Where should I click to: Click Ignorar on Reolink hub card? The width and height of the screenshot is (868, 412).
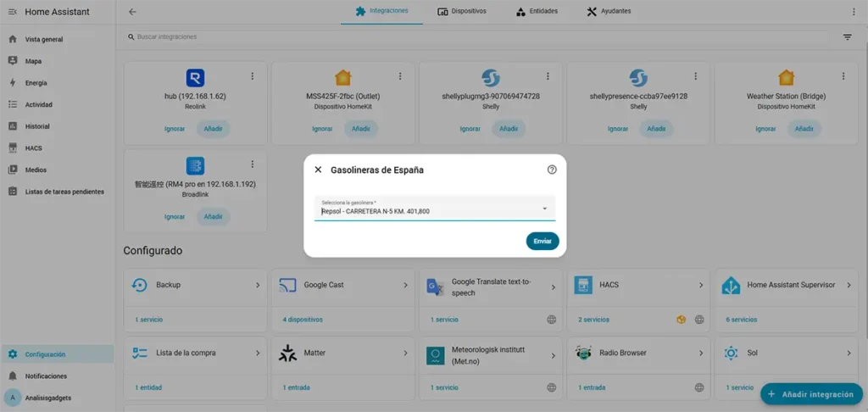pyautogui.click(x=175, y=129)
